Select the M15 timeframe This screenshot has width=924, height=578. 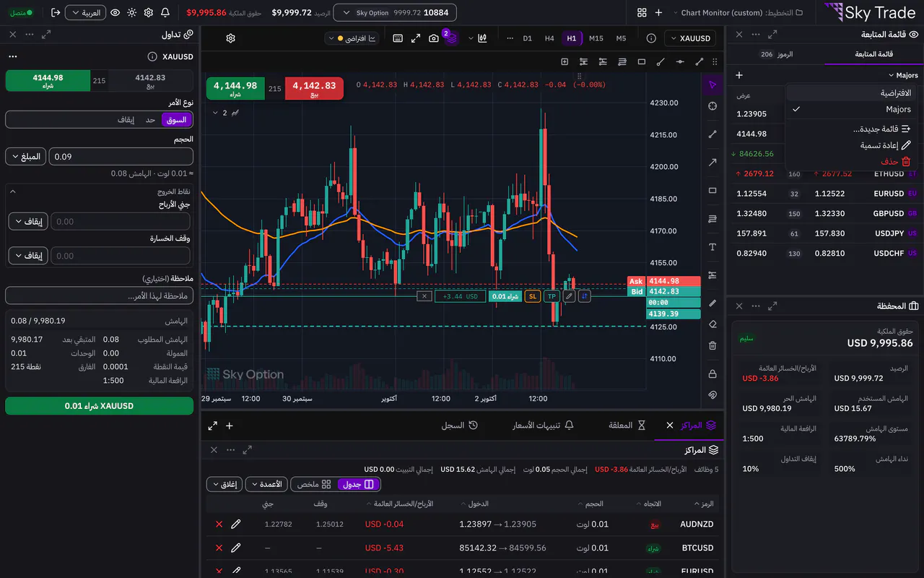pos(596,38)
